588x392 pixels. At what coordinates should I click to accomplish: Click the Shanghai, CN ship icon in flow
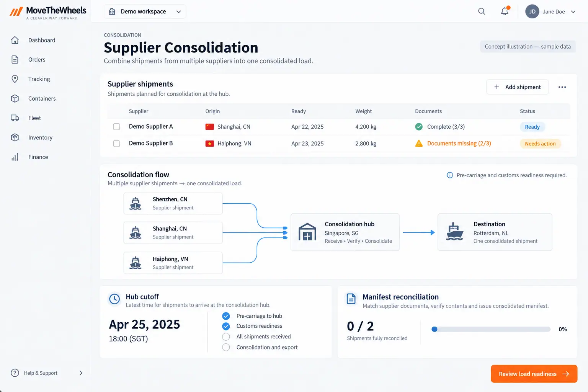136,232
